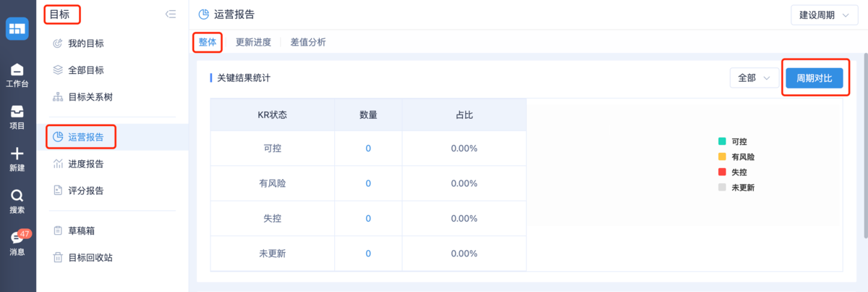Switch to the 差值分析 tab
Screen dimensions: 868x292
point(308,42)
